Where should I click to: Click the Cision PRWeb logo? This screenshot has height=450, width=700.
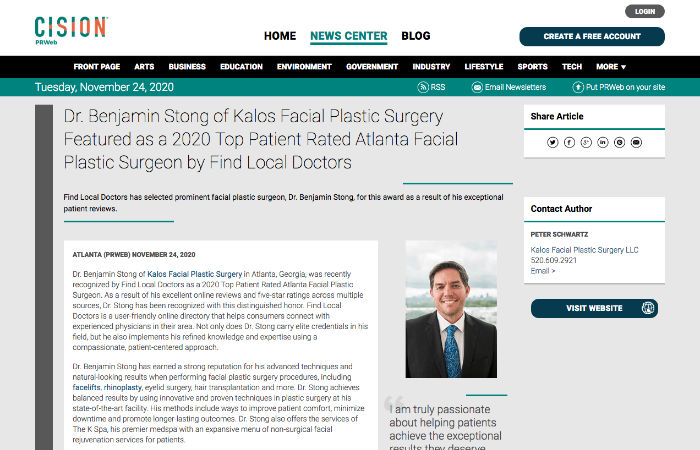71,30
